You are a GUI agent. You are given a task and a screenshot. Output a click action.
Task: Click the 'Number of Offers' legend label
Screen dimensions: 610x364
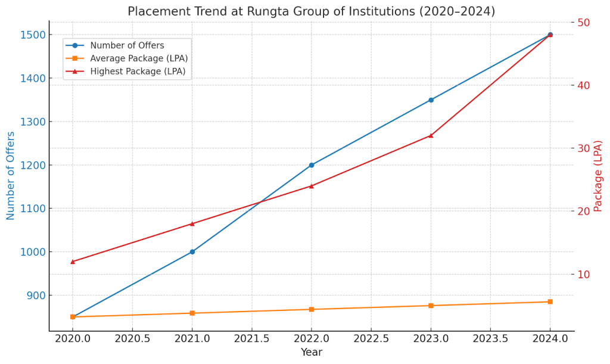[127, 45]
